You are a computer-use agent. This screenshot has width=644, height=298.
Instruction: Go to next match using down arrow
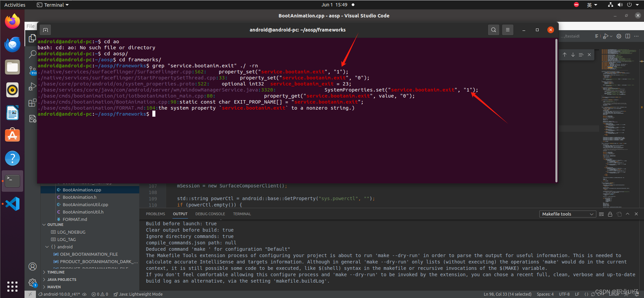[573, 55]
